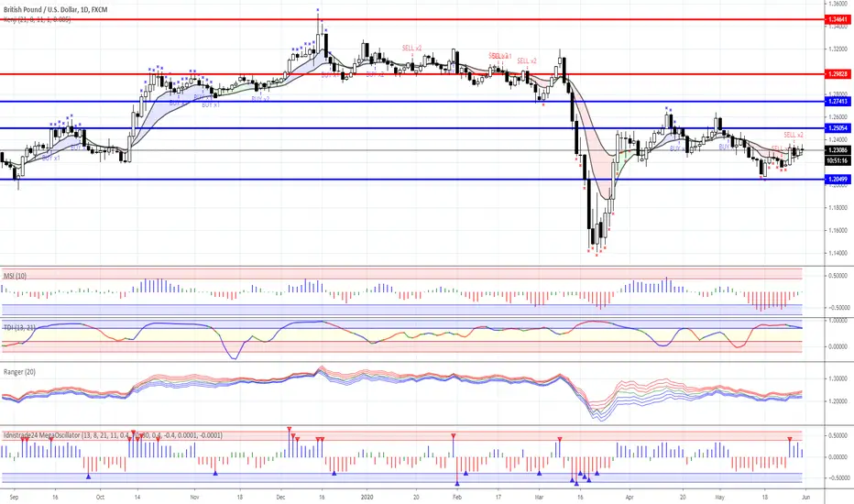
Task: Click the 1.00000 value on TDI pane scale
Action: [838, 321]
